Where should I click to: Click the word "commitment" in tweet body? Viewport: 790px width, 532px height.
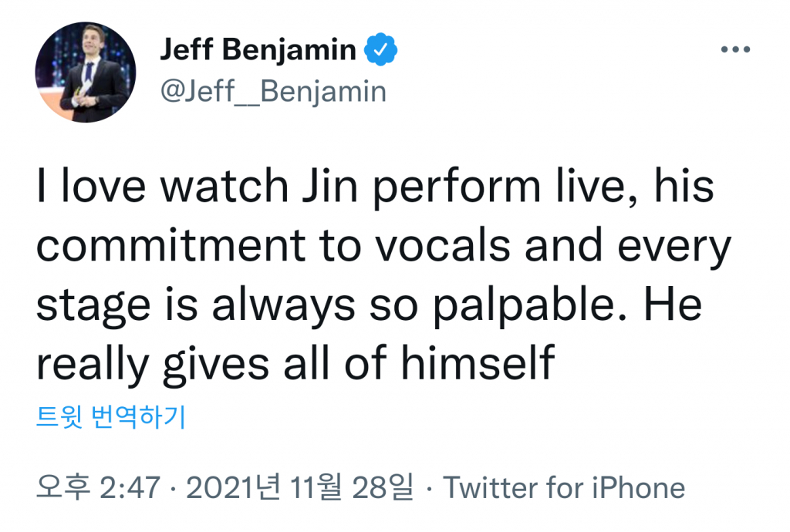171,246
